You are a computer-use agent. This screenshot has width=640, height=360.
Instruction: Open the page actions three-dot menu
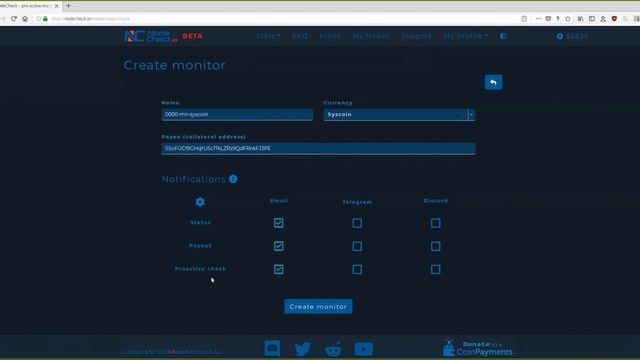pos(538,19)
